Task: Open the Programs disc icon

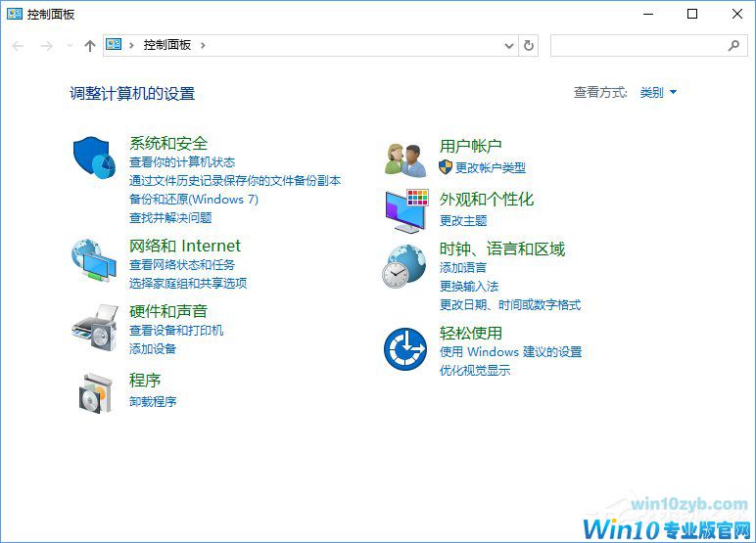Action: (96, 393)
